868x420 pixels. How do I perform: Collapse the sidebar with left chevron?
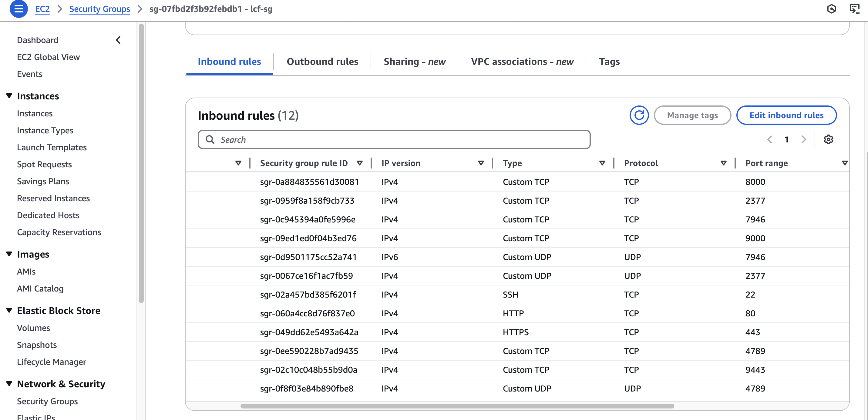(x=118, y=40)
